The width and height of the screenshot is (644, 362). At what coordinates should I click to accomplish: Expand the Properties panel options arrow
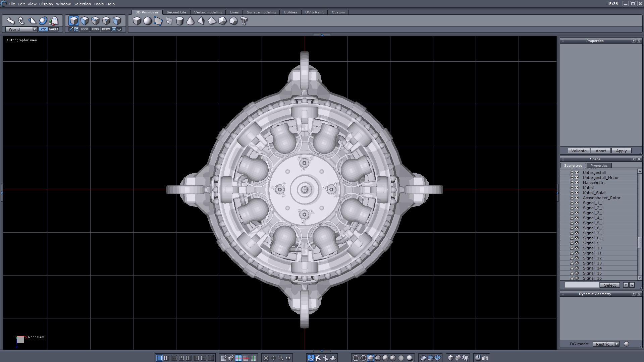point(633,41)
